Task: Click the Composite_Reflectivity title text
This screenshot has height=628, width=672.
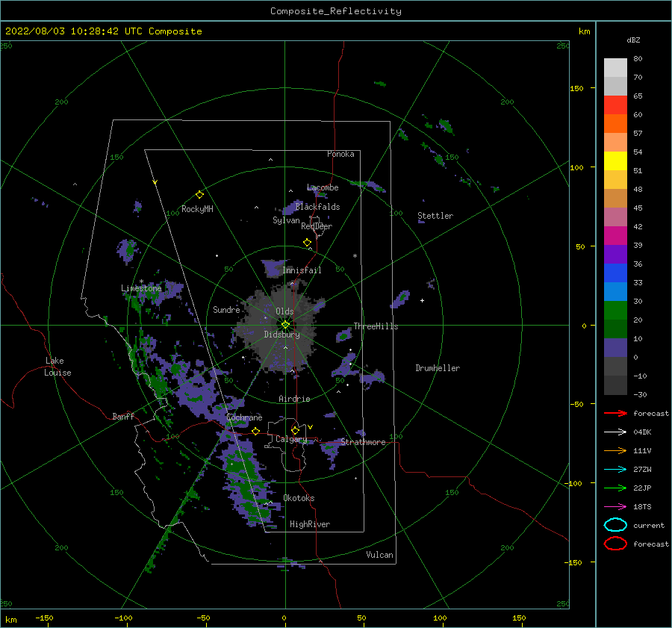Action: (336, 11)
